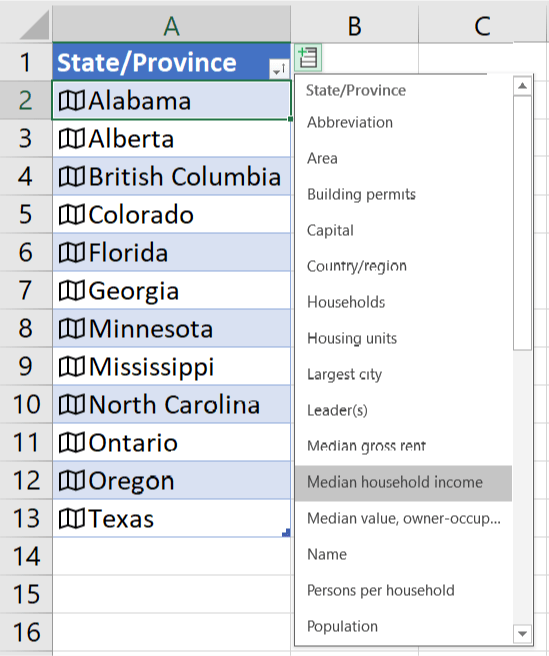
Task: Click the British Columbia cell text
Action: pyautogui.click(x=185, y=176)
